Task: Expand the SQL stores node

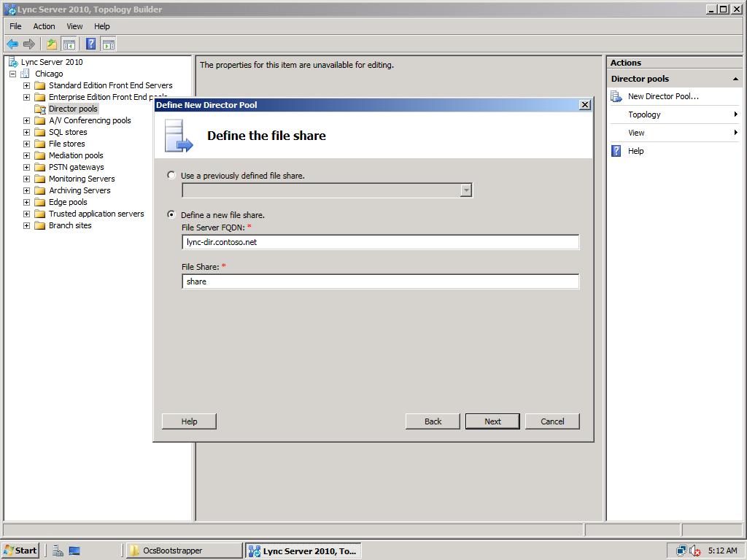Action: [27, 133]
